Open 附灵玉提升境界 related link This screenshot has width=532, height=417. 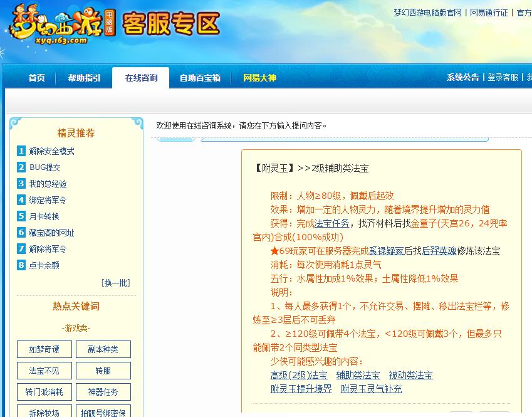coord(301,389)
